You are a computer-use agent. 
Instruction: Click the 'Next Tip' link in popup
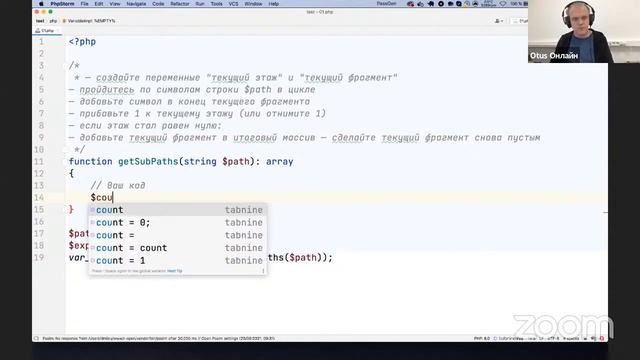point(175,271)
